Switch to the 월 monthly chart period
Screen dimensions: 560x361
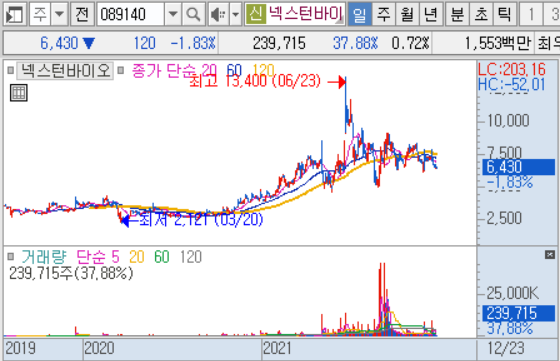coord(407,14)
